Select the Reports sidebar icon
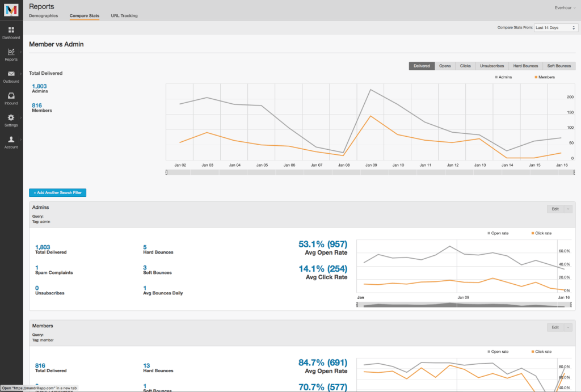The image size is (581, 392). 11,54
